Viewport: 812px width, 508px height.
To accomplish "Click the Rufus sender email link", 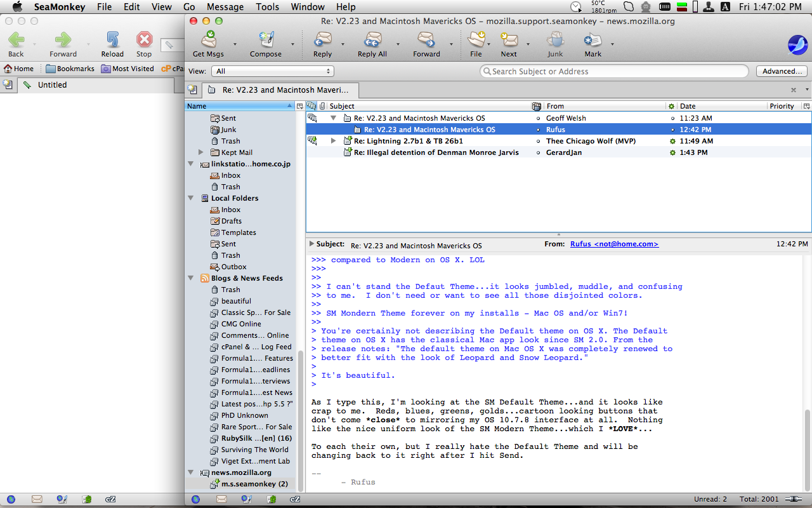I will pyautogui.click(x=614, y=244).
